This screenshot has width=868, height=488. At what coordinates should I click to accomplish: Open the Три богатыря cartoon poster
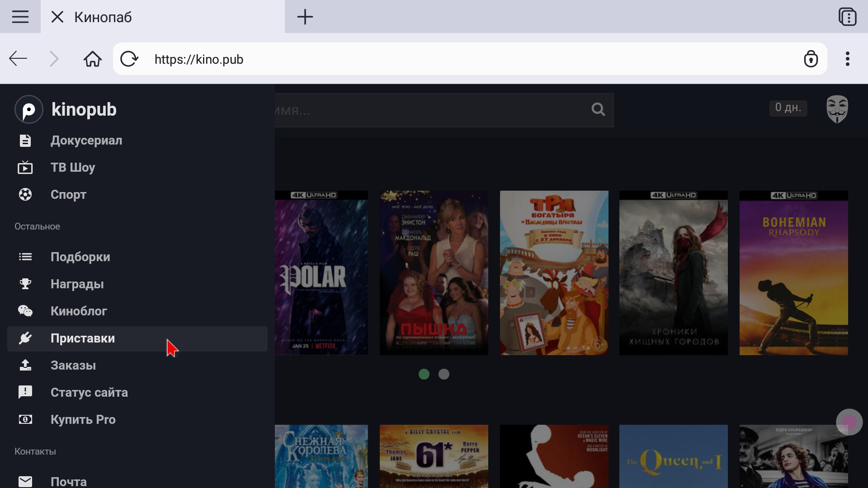(554, 273)
